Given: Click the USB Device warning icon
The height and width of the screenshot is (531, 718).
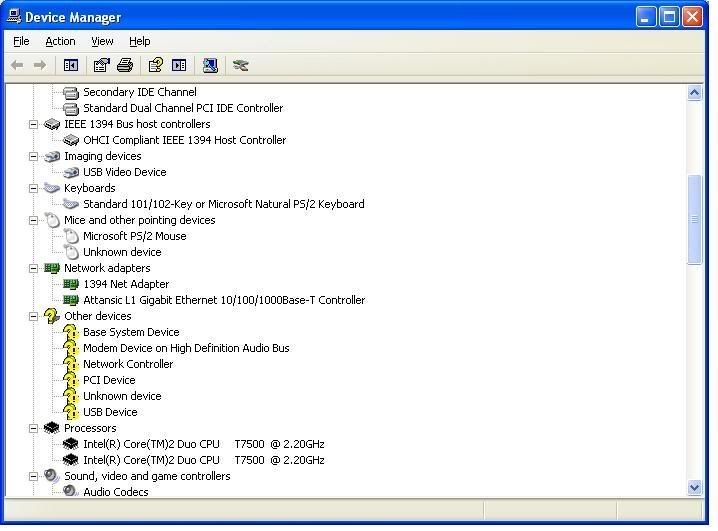Looking at the screenshot, I should [x=71, y=412].
